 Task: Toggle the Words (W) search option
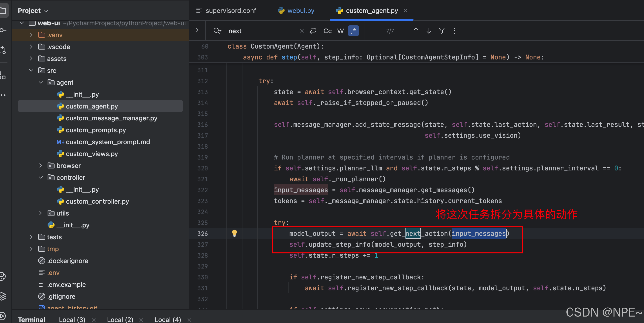point(340,31)
